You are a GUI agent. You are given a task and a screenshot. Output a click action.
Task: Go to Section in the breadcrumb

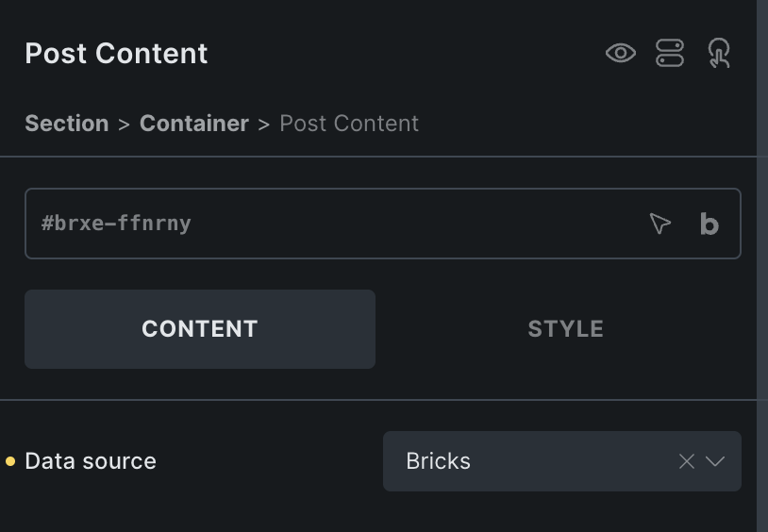[x=67, y=123]
